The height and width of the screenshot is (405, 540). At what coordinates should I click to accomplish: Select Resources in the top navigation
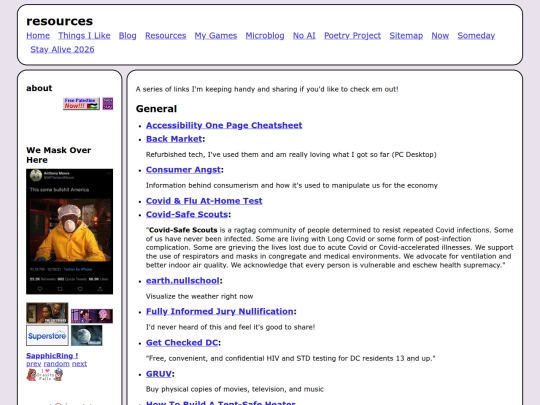tap(165, 35)
